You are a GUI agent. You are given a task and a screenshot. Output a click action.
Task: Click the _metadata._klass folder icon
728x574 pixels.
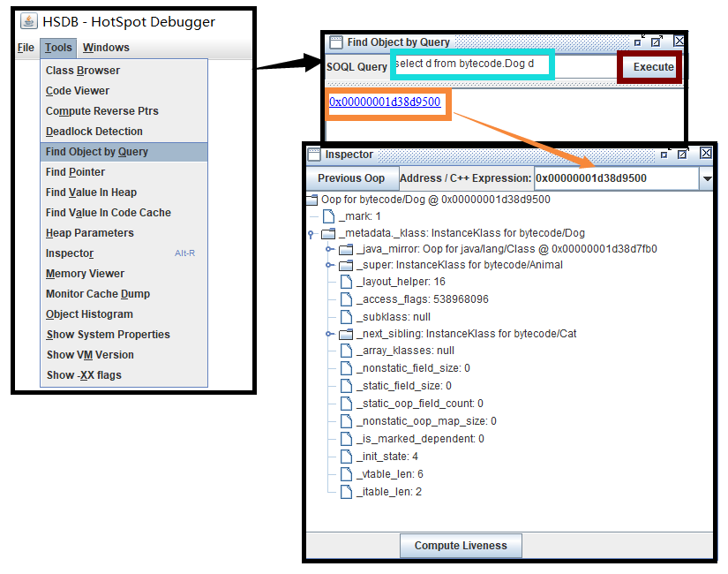(x=329, y=233)
